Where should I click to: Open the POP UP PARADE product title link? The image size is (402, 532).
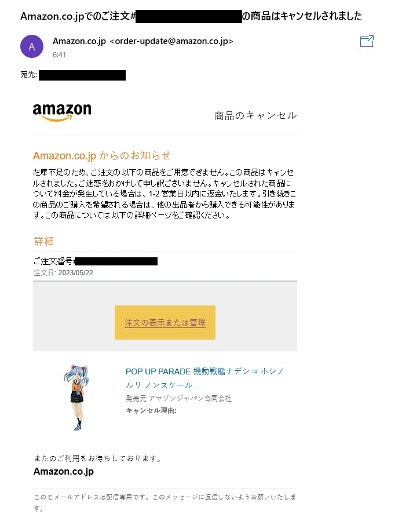click(x=204, y=378)
